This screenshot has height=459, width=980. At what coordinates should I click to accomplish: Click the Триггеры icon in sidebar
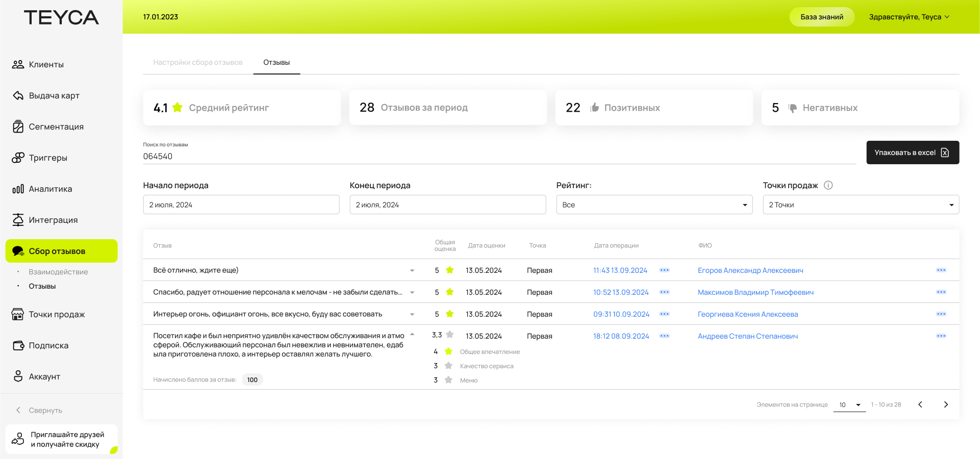(18, 158)
